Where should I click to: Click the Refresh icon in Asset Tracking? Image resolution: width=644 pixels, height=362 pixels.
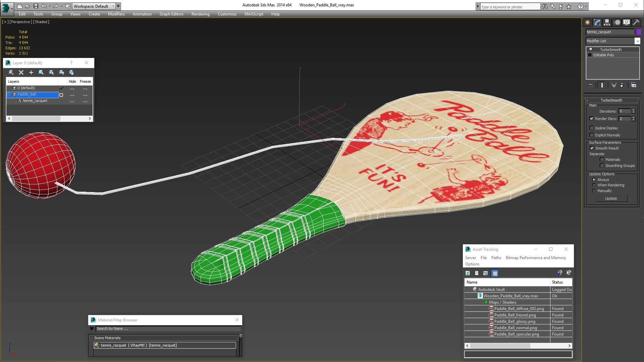pyautogui.click(x=468, y=273)
